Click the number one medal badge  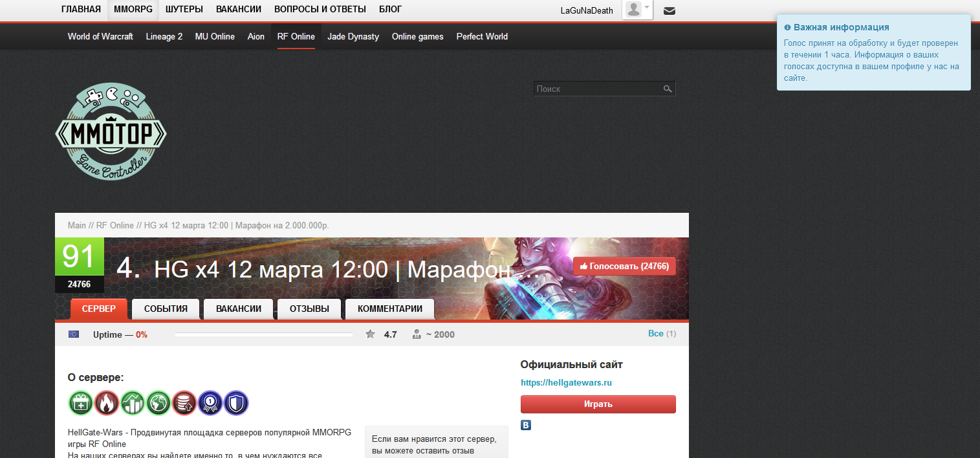(210, 402)
